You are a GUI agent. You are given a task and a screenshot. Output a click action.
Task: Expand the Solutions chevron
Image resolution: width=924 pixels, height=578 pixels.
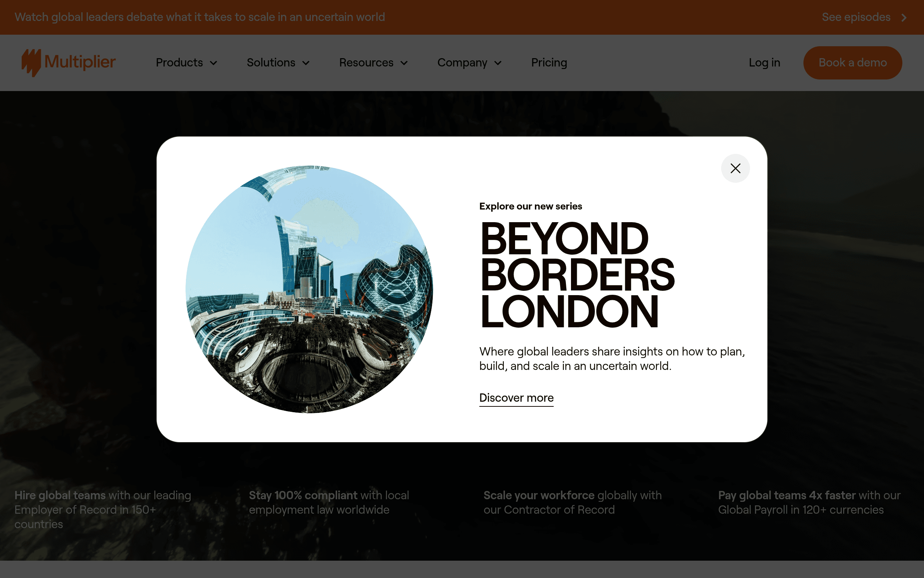point(306,63)
